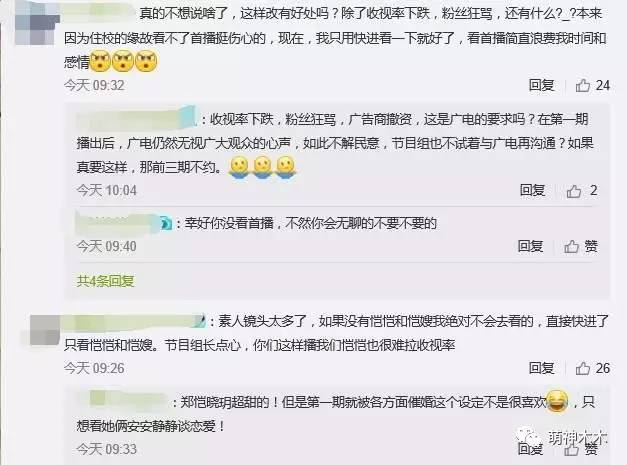Open avatar of the 素人镜头太多了 commenter
Viewport: 627px width, 465px height.
point(45,330)
